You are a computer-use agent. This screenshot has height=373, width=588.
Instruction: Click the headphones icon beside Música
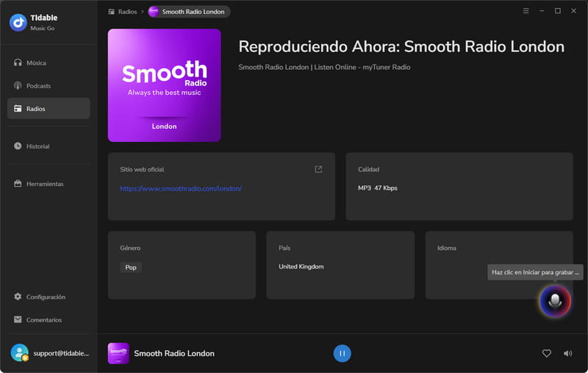tap(18, 63)
